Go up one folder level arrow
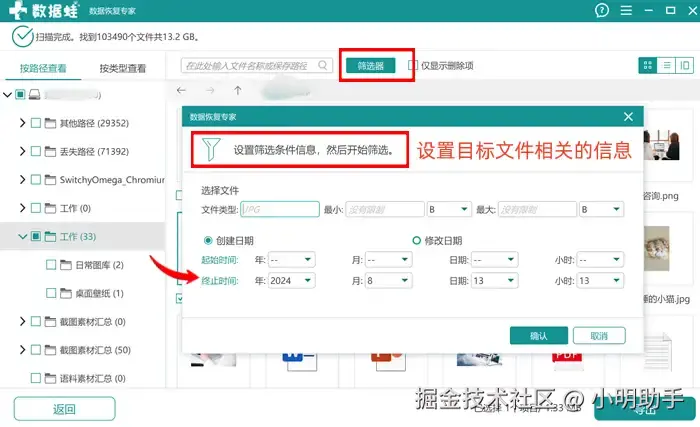Screen dimensions: 700x427 pos(238,90)
